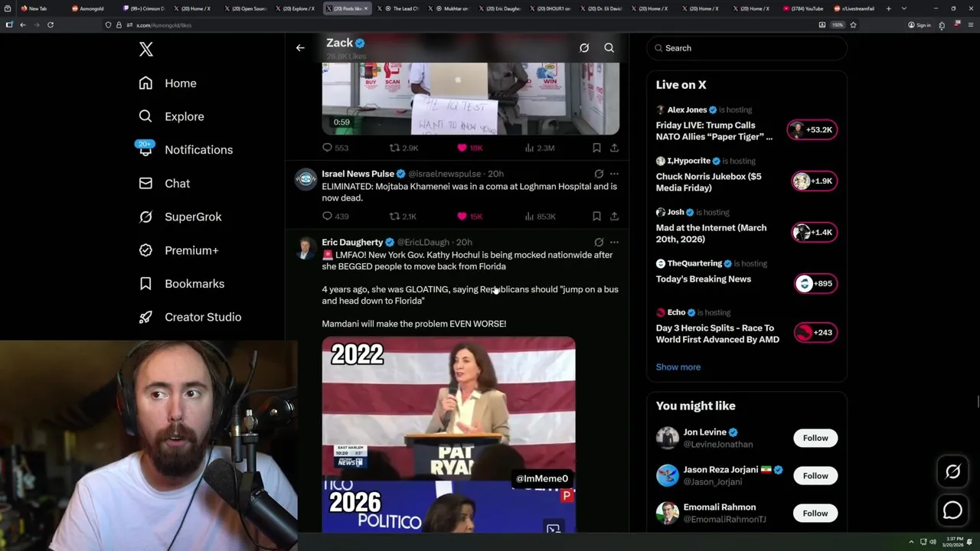Bookmark this page with star icon
Screen dimensions: 980x551
coord(853,24)
